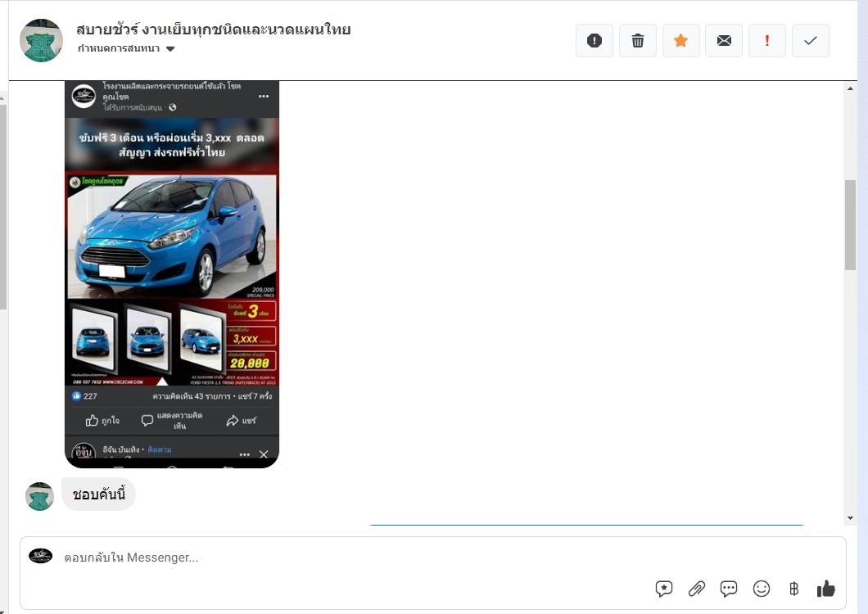Click the 227 likes count in screenshot
The width and height of the screenshot is (868, 614).
(x=84, y=396)
